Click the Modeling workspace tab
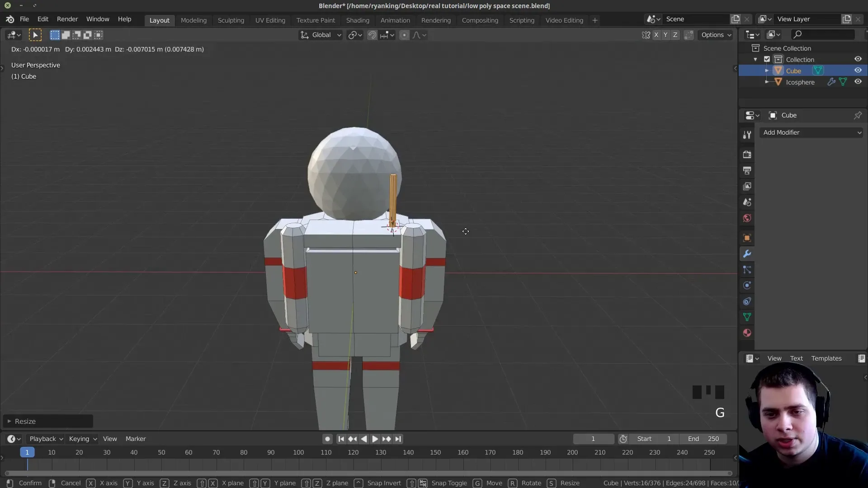This screenshot has height=488, width=868. 193,20
